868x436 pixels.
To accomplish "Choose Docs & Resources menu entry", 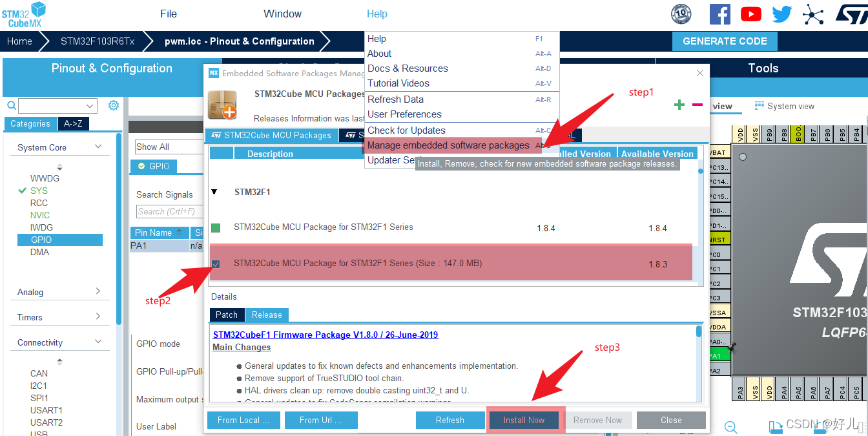I will point(462,68).
